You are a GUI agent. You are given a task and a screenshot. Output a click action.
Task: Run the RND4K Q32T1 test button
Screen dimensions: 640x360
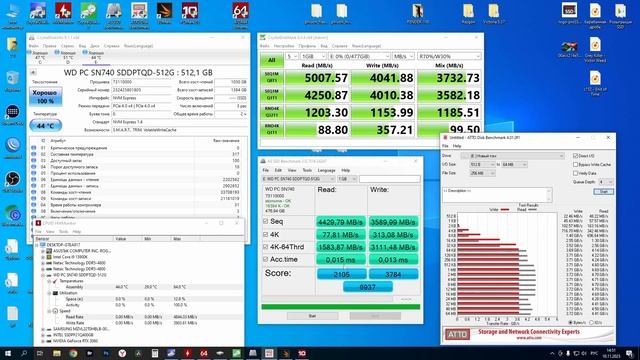point(271,112)
